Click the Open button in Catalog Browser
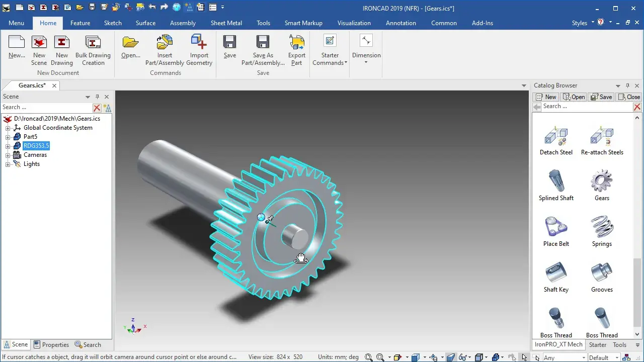Viewport: 644px width, 362px height. [574, 97]
